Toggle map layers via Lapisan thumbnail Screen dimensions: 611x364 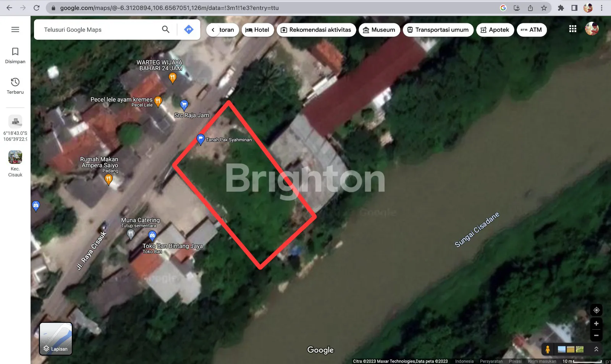coord(56,339)
